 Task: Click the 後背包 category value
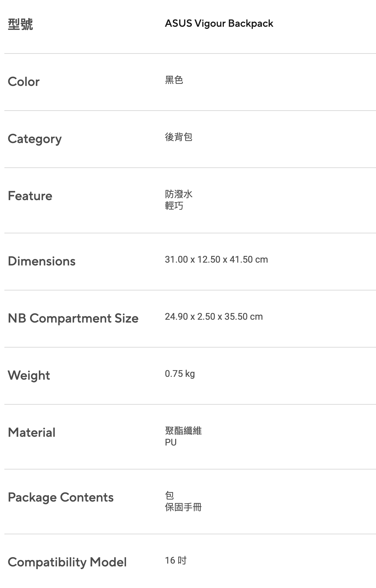pyautogui.click(x=178, y=137)
